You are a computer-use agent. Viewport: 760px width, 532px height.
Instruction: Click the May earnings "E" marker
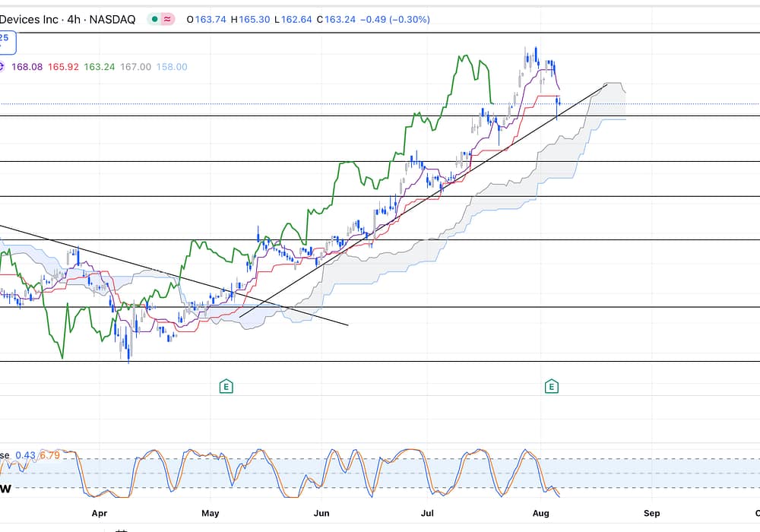[226, 387]
